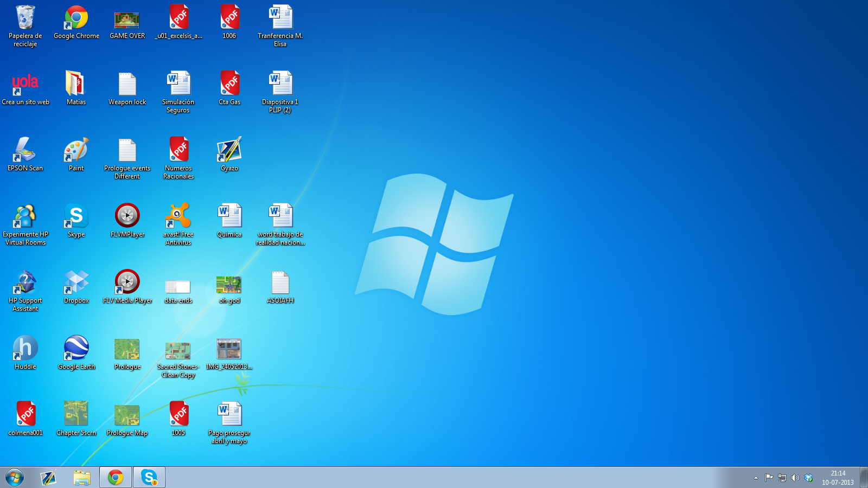Click the tray icon beside the speaker
Screen dimensions: 868x488
point(808,478)
